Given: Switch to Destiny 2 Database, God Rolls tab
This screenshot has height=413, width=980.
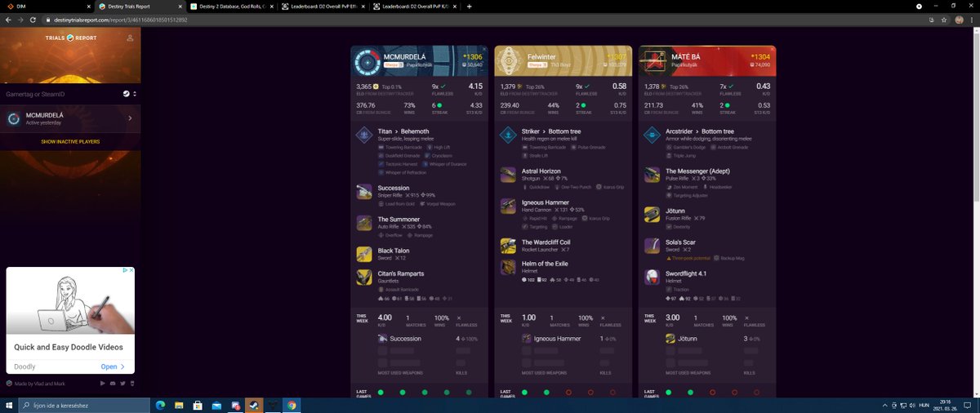Looking at the screenshot, I should pos(231,6).
